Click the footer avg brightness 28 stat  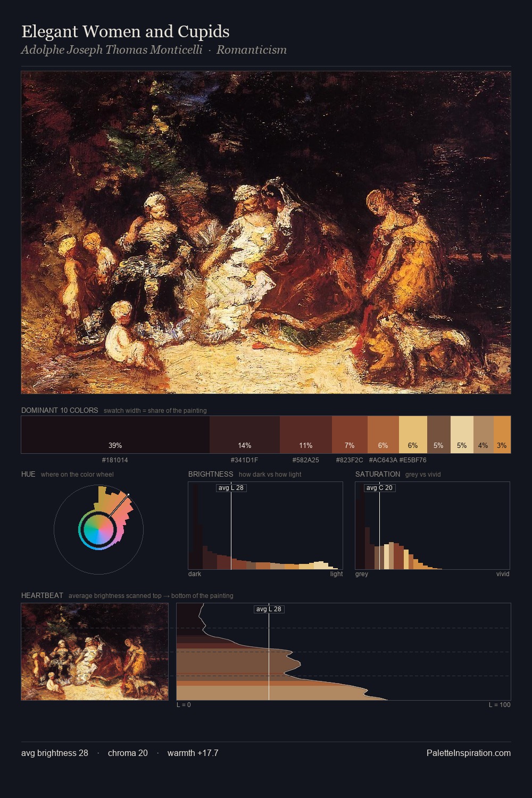click(55, 753)
